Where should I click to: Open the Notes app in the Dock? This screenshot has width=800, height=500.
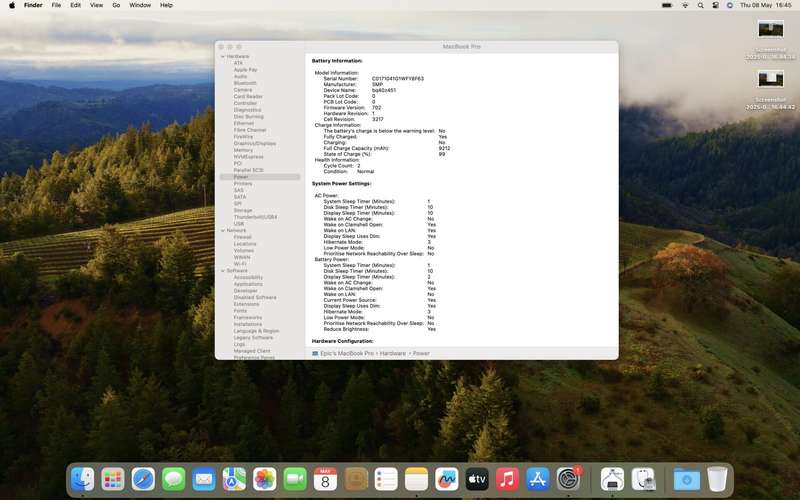point(417,480)
